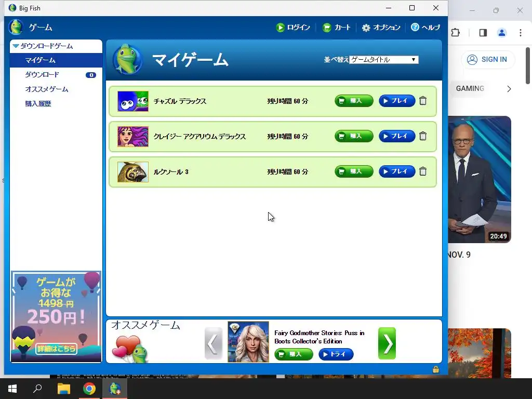Buy ルクソール 3 with 購入 button
The width and height of the screenshot is (532, 399).
pyautogui.click(x=354, y=171)
